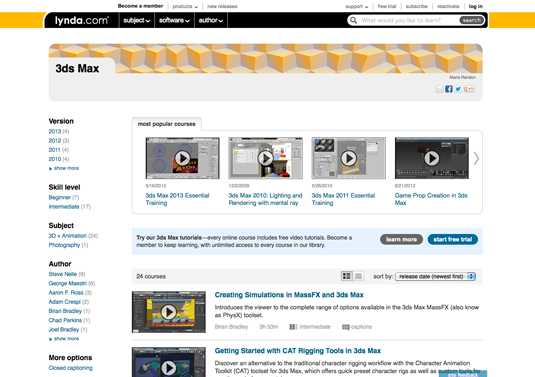
Task: Click reactivate in top bar
Action: pos(448,6)
